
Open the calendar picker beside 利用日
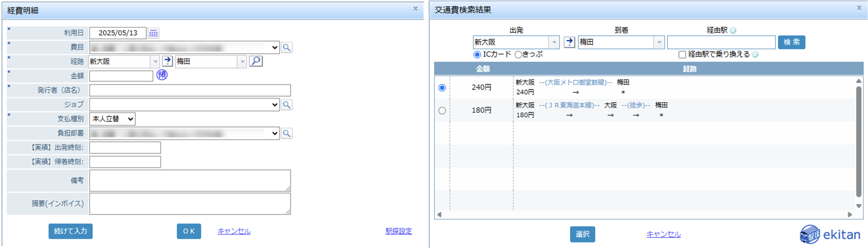153,33
